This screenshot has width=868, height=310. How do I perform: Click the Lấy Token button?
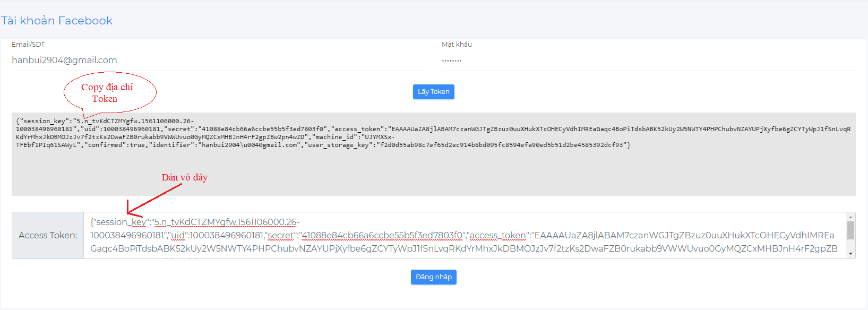(x=433, y=92)
